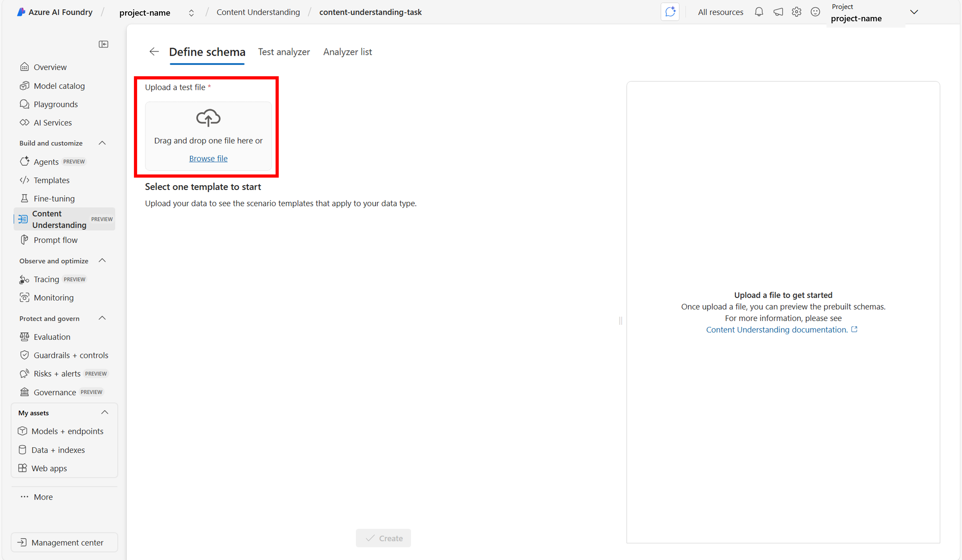
Task: Open Content Understanding documentation link
Action: point(777,329)
